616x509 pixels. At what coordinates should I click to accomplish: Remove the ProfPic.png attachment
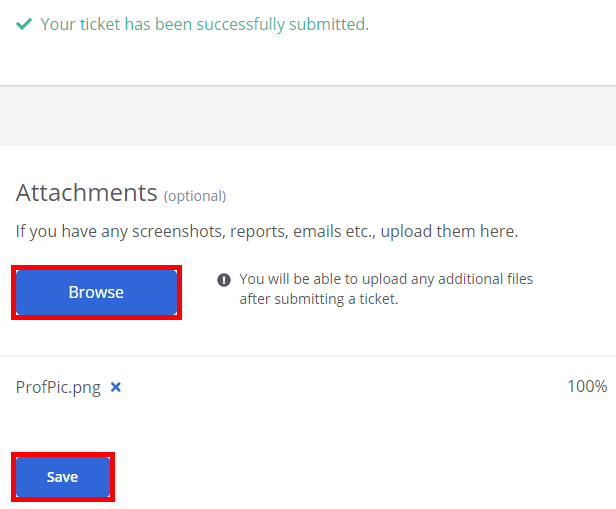pos(116,387)
